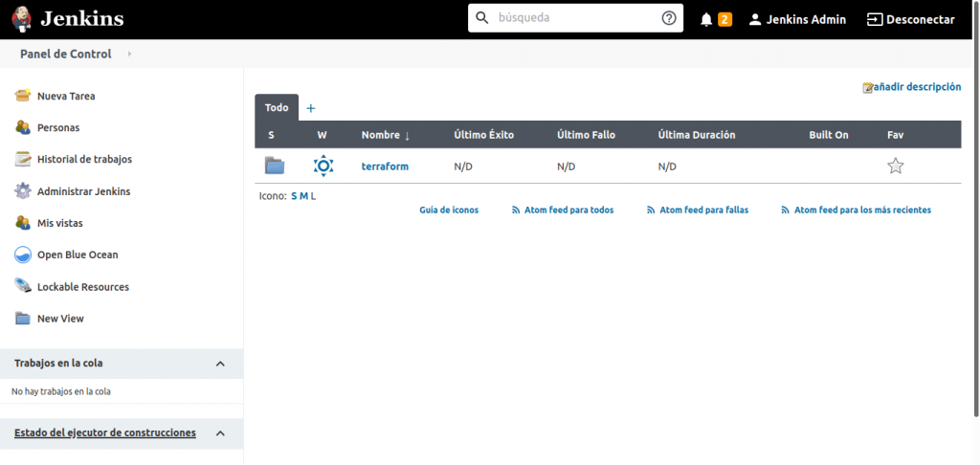Click the Open Blue Ocean icon
The height and width of the screenshot is (465, 980).
23,255
